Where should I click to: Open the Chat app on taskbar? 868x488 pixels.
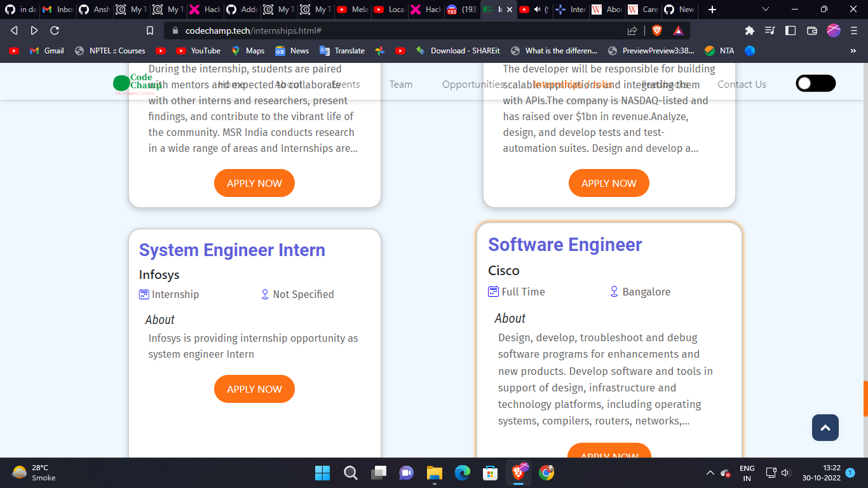(x=406, y=473)
